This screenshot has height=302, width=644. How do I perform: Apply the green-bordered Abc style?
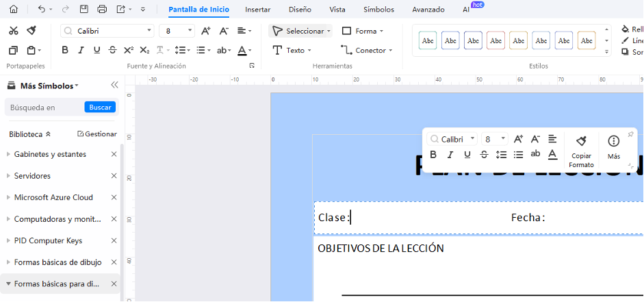tap(428, 40)
